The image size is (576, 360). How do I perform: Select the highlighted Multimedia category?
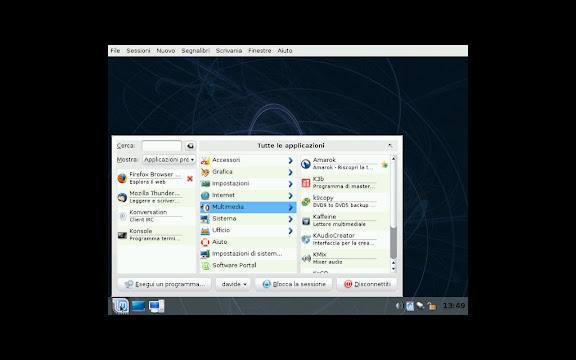coord(248,207)
